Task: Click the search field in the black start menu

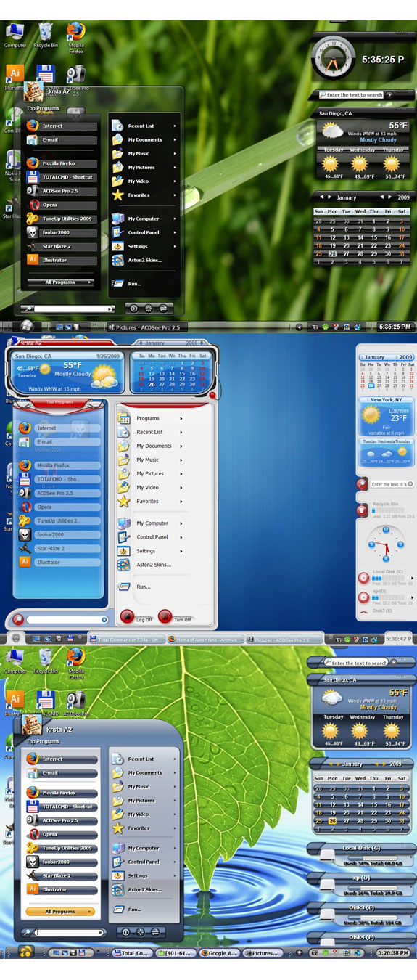Action: pyautogui.click(x=74, y=309)
